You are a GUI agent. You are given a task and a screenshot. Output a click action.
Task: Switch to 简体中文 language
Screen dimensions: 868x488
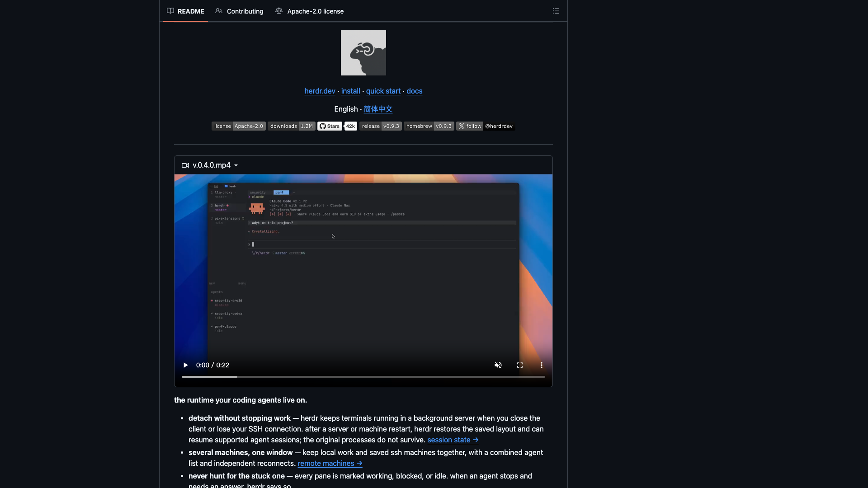tap(378, 109)
